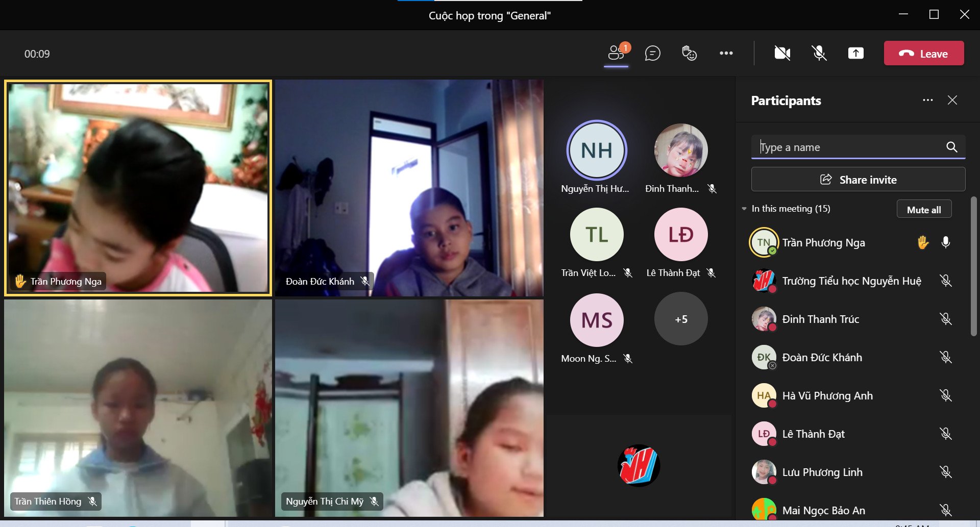Click raised hand icon beside Trần Phương Nga
This screenshot has height=527, width=980.
[922, 242]
